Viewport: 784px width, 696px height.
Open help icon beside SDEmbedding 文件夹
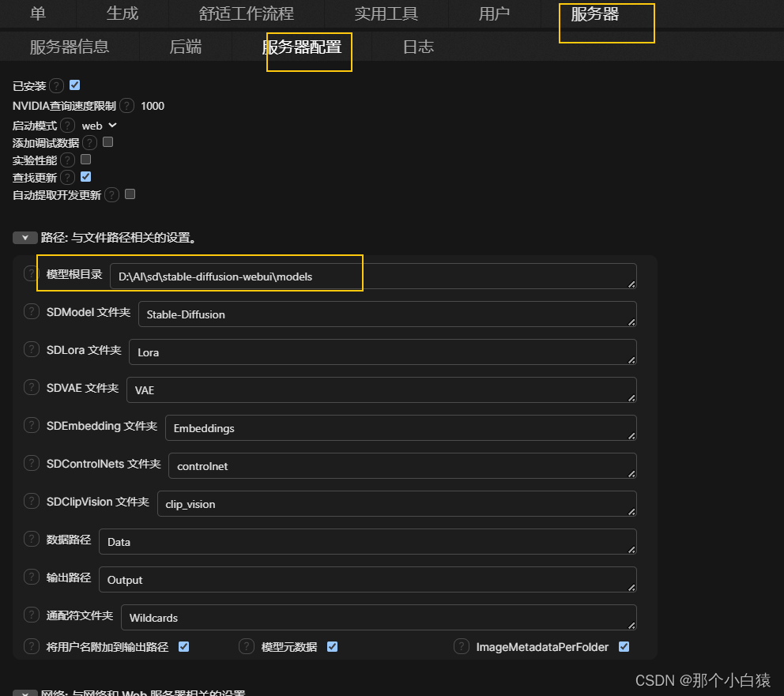(32, 426)
